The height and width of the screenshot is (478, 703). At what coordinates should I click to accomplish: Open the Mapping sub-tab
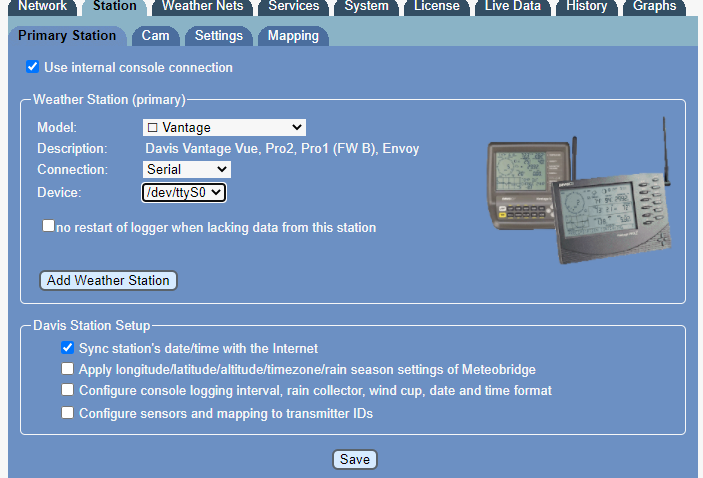pyautogui.click(x=293, y=36)
